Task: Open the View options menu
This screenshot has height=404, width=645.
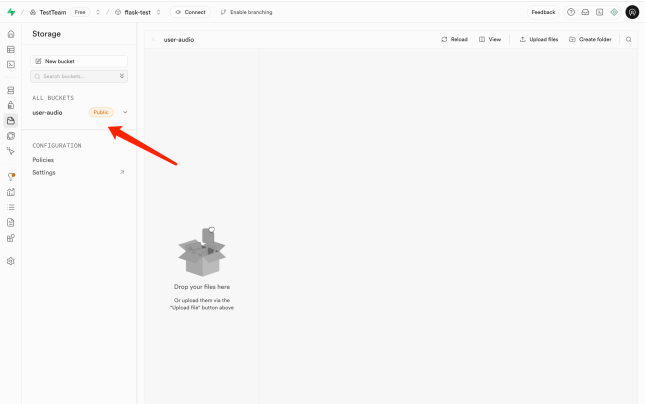Action: pyautogui.click(x=490, y=39)
